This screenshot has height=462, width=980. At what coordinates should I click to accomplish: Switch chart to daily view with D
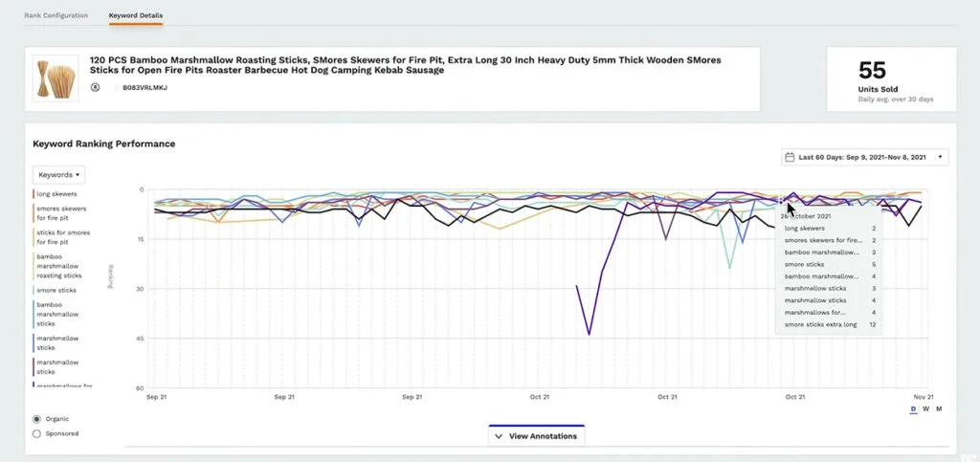point(913,408)
